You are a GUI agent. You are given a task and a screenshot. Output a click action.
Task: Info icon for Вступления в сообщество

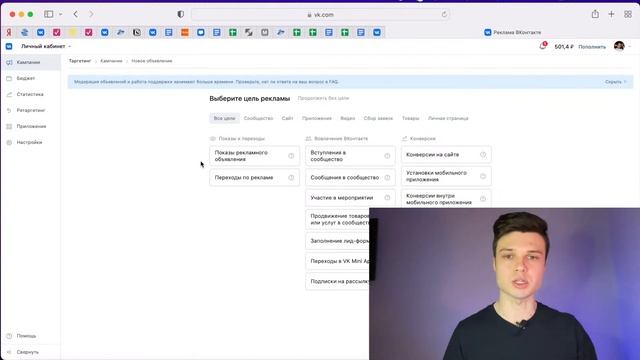point(387,156)
